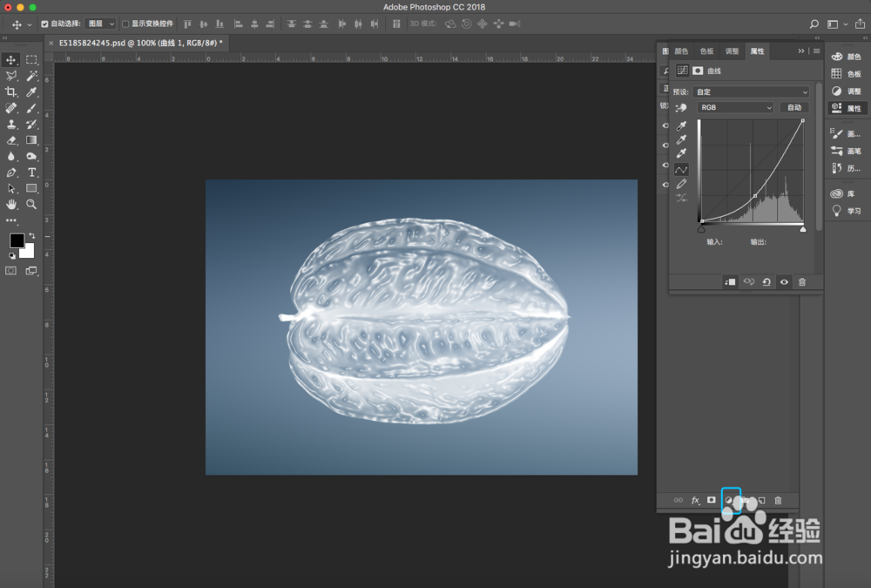Select the Sponge tool
The width and height of the screenshot is (871, 588).
[x=31, y=156]
